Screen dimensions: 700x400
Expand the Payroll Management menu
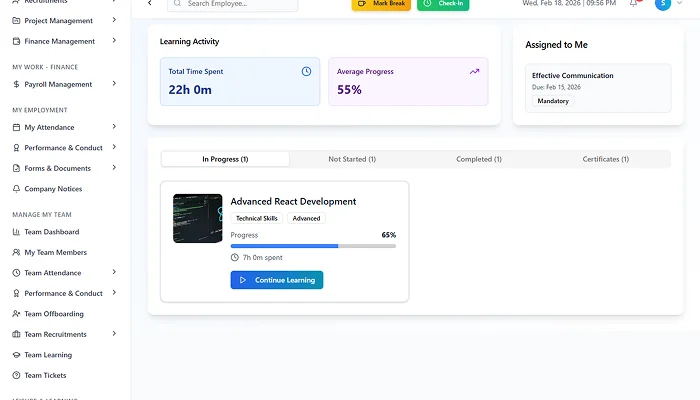coord(114,84)
